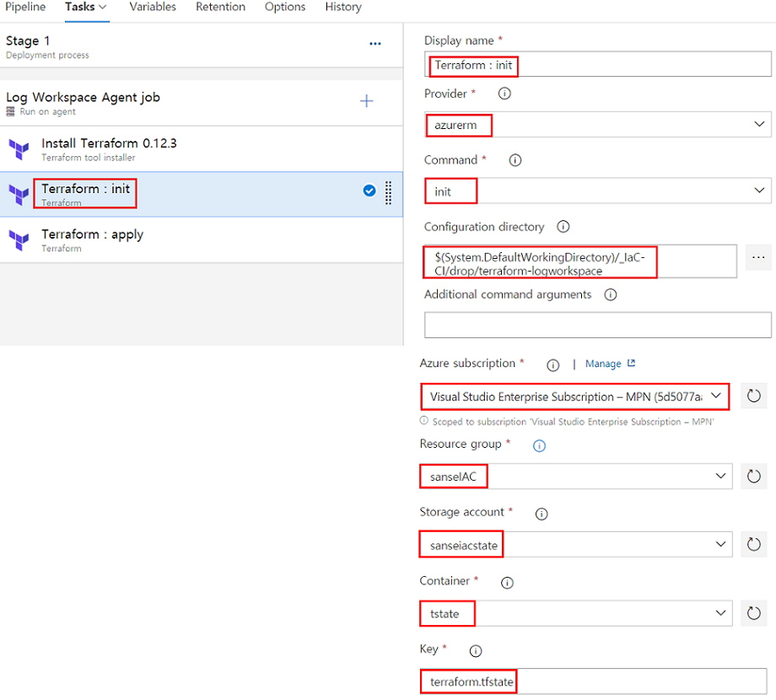This screenshot has width=776, height=700.
Task: Click the Run on agent server icon
Action: 10,112
